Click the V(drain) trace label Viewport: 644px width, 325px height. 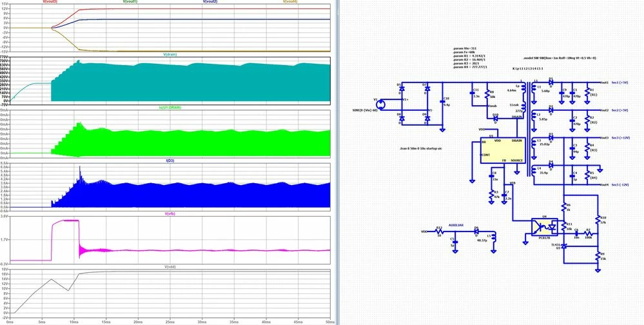(170, 54)
